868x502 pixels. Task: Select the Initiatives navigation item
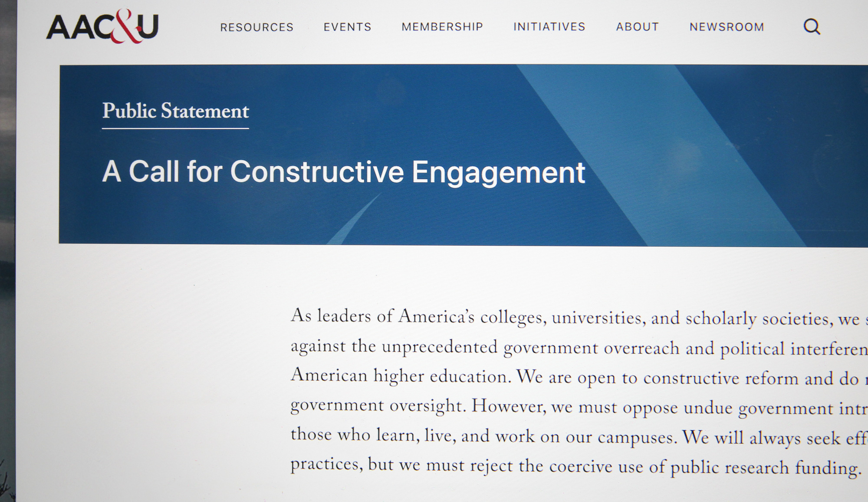coord(549,27)
